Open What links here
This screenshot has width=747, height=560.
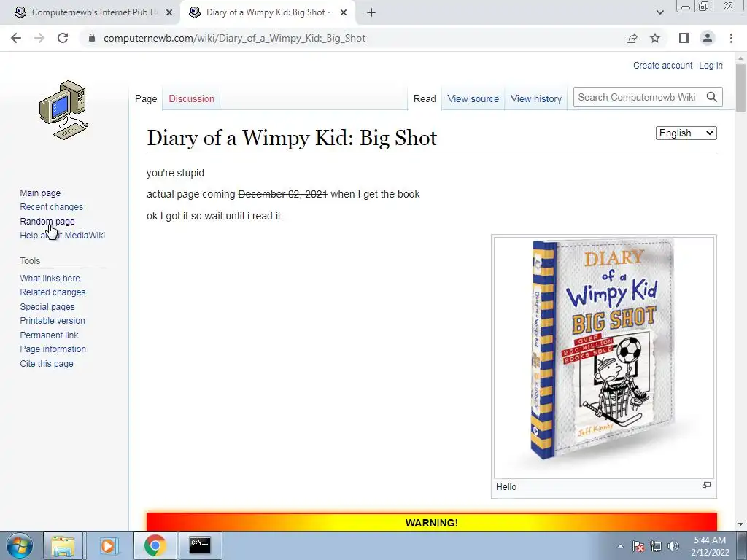coord(50,278)
